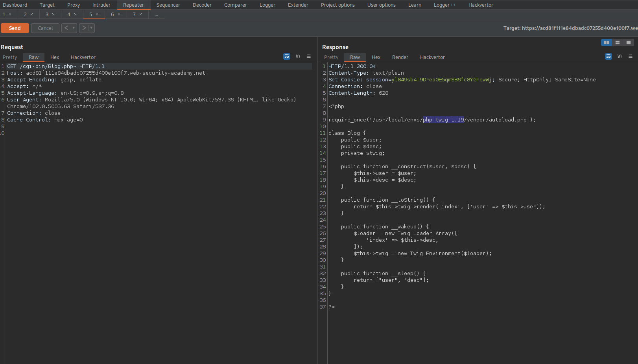
Task: Add a new Repeater tab with ellipsis
Action: point(157,15)
